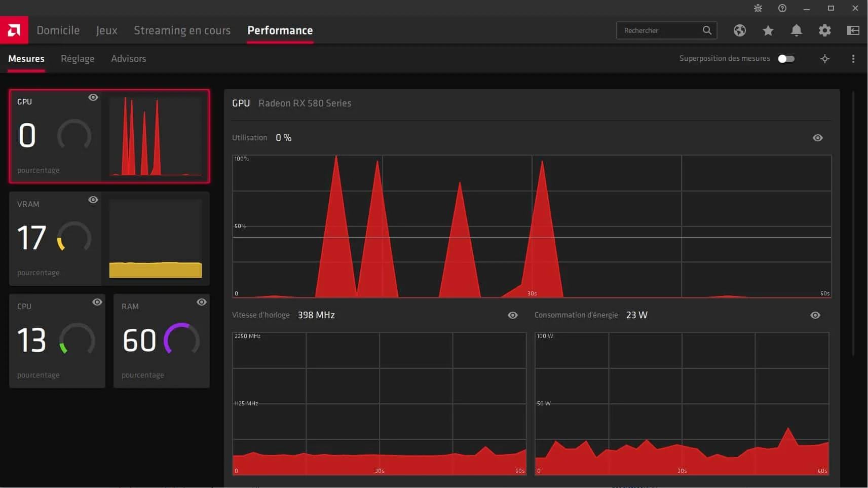Click the GPU utilisation history graph

pos(532,226)
